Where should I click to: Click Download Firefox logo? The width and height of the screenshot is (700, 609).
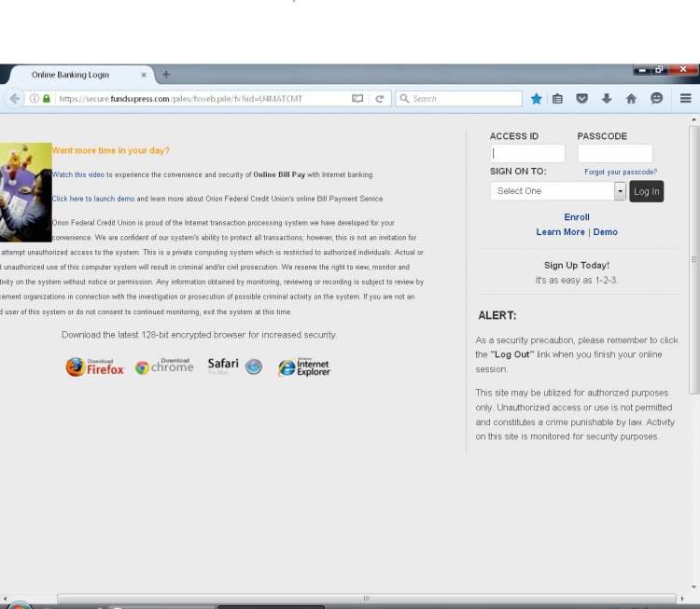click(x=95, y=367)
